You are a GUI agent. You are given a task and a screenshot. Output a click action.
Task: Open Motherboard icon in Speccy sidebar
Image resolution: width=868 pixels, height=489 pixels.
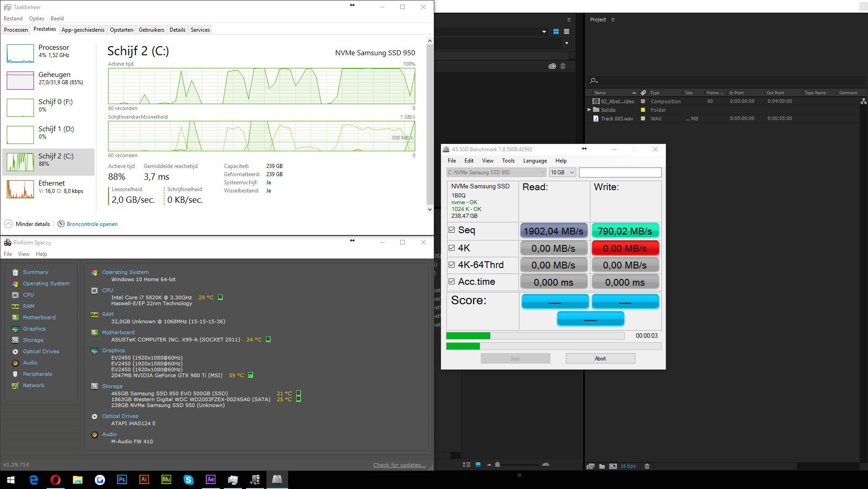tap(15, 317)
